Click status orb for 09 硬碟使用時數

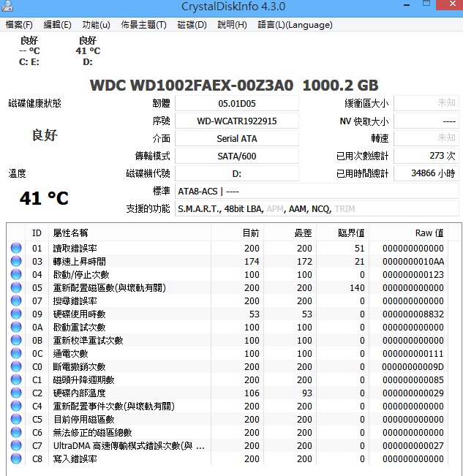pos(16,314)
